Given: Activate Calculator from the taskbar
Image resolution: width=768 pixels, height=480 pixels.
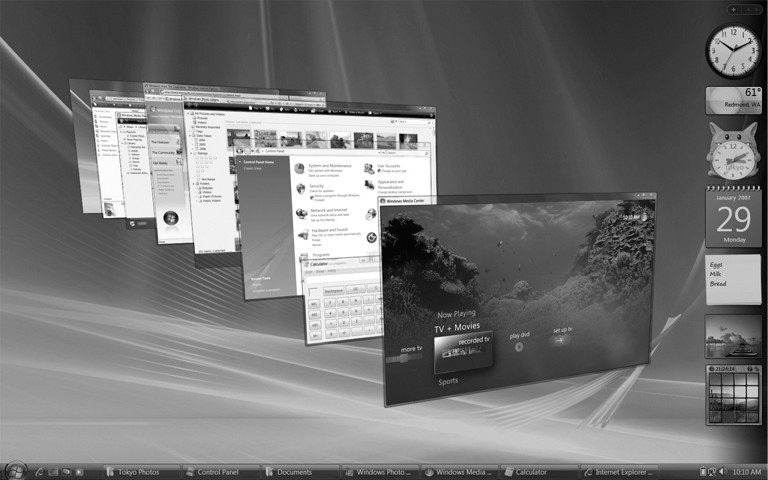Looking at the screenshot, I should [538, 471].
